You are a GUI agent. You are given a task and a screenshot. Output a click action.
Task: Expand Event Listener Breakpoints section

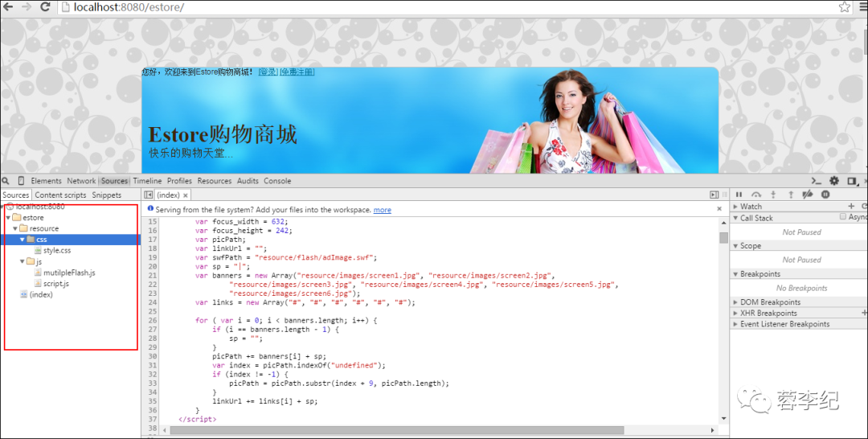(735, 324)
